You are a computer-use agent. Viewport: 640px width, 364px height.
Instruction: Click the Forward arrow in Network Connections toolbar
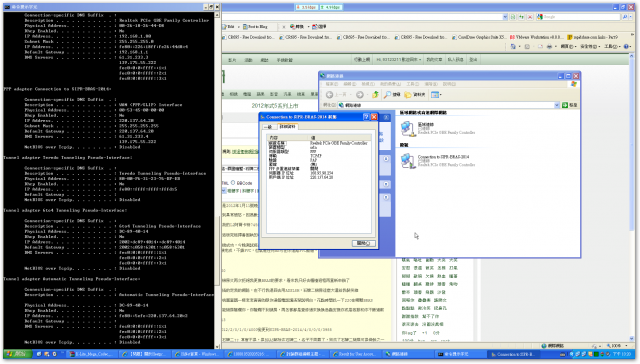[360, 95]
